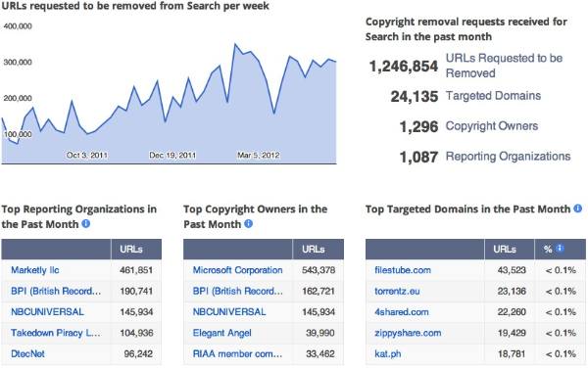This screenshot has width=588, height=370.
Task: Click the URLs Requested to be Removed link
Action: click(x=504, y=66)
